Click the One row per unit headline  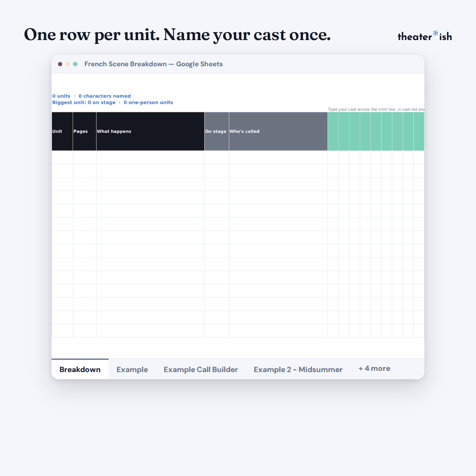click(x=177, y=35)
